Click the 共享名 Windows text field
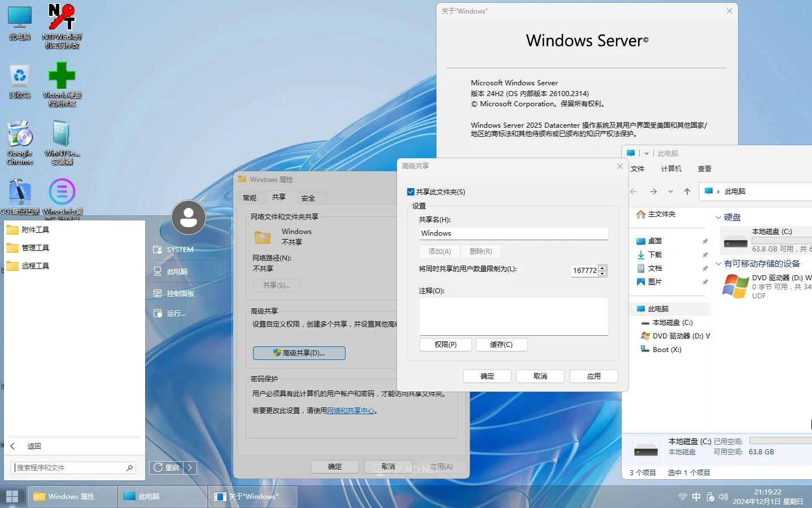The width and height of the screenshot is (812, 508). (513, 233)
